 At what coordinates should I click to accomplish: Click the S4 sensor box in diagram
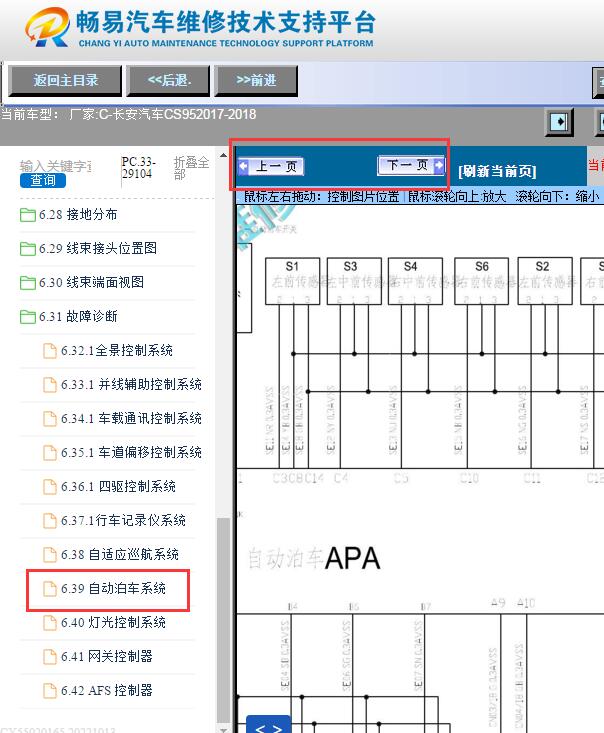[x=416, y=281]
